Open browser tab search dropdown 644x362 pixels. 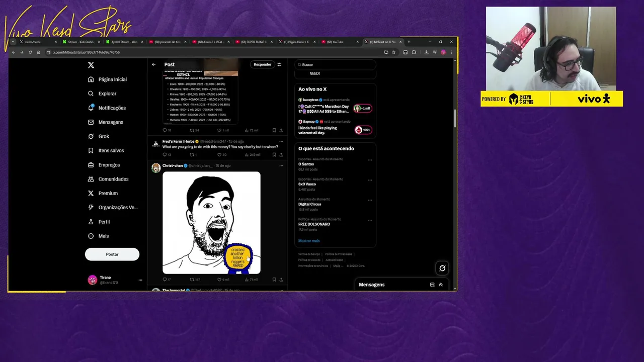(13, 42)
